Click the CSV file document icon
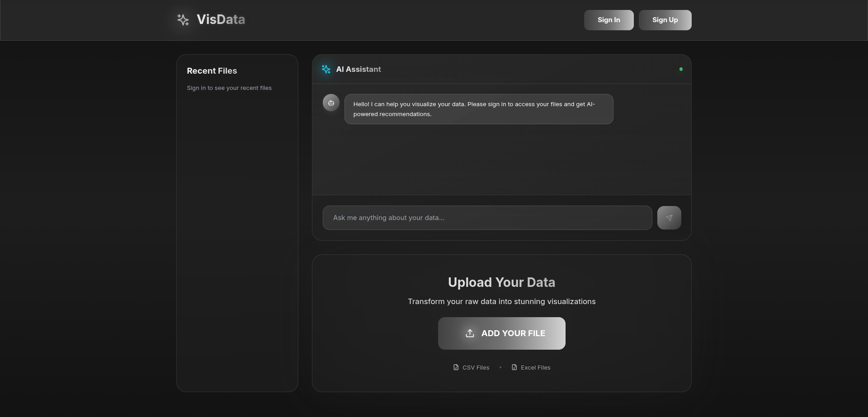Viewport: 868px width, 417px height. pos(456,367)
